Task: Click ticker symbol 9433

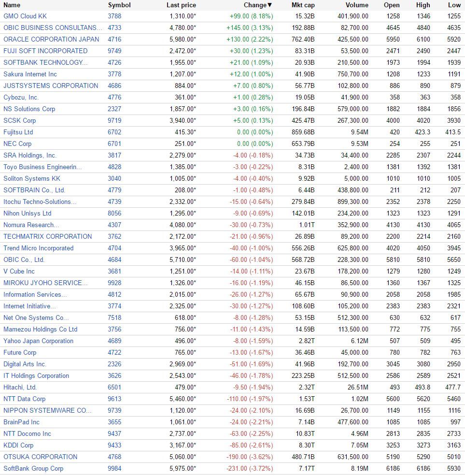Action: point(114,446)
